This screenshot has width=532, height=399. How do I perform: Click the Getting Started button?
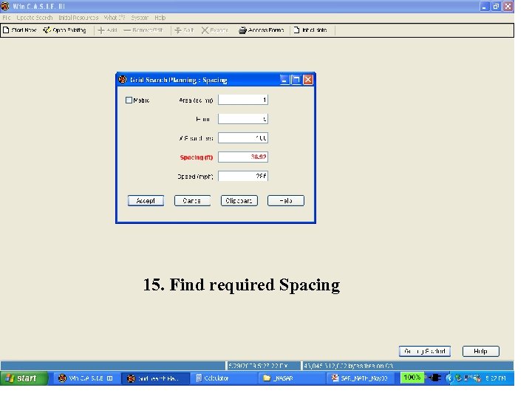(x=425, y=351)
